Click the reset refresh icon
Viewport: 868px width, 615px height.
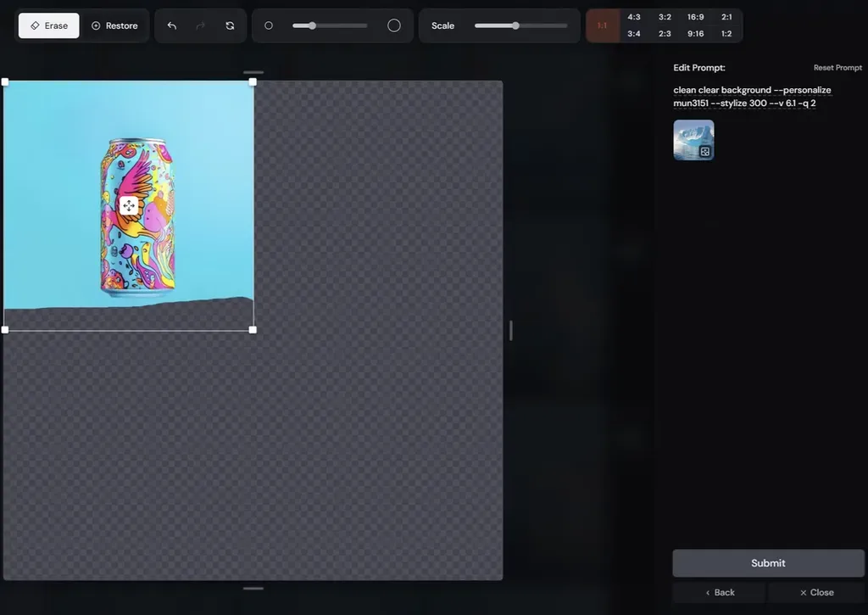(x=230, y=25)
